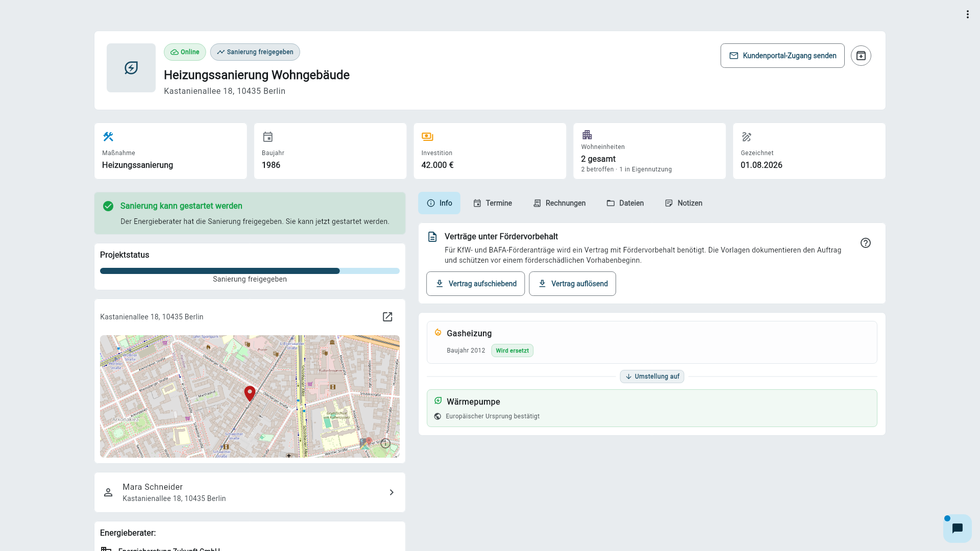The height and width of the screenshot is (551, 980).
Task: Open the Rechnungen tab
Action: coord(559,203)
